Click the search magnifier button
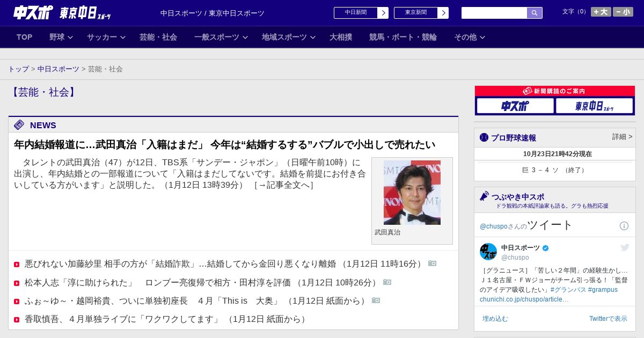 535,13
